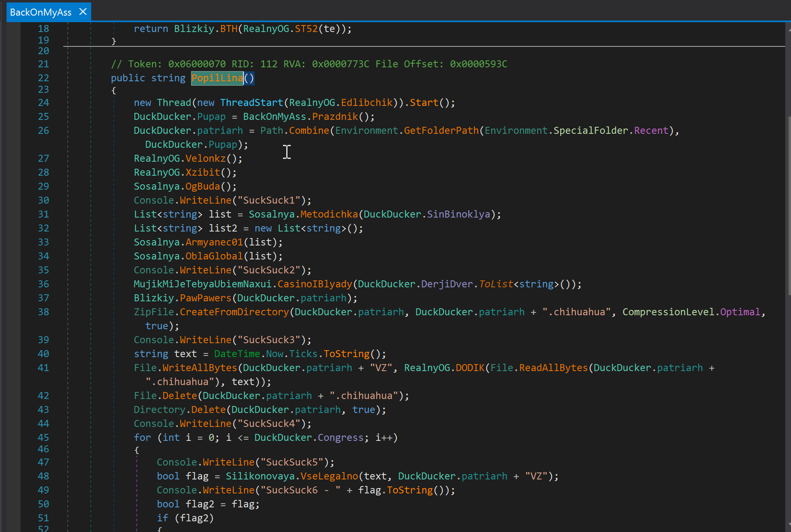
Task: Click the vertical scrollbar thumb
Action: [x=789, y=205]
